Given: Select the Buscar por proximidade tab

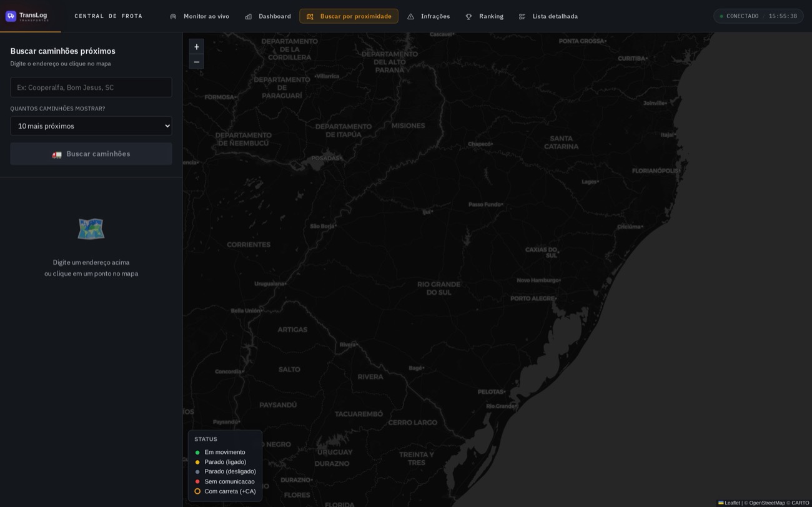Looking at the screenshot, I should (349, 16).
